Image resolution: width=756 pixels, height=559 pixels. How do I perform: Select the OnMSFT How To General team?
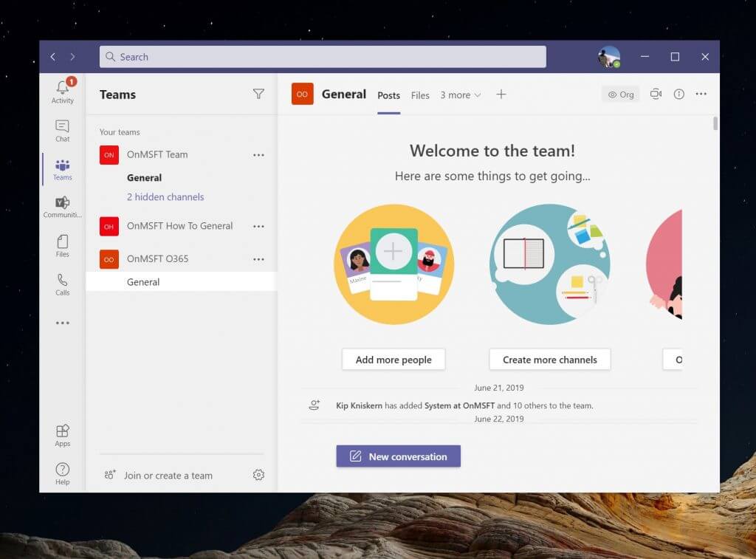[x=179, y=226]
